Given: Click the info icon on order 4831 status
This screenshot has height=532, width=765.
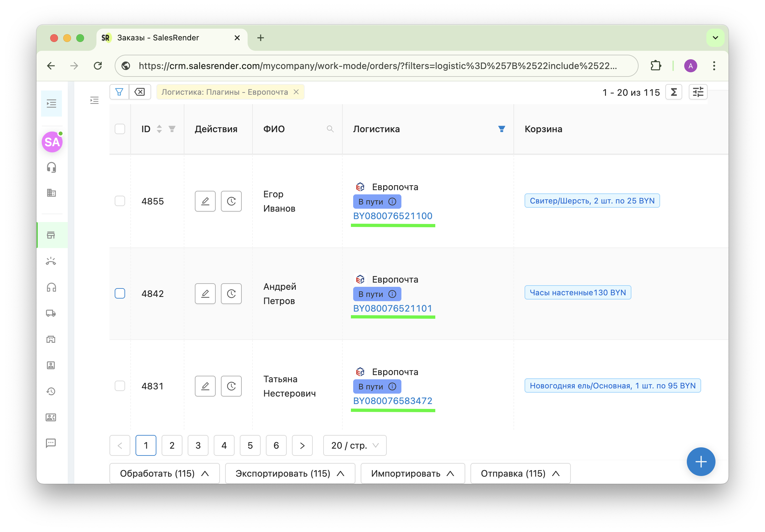Looking at the screenshot, I should point(392,386).
